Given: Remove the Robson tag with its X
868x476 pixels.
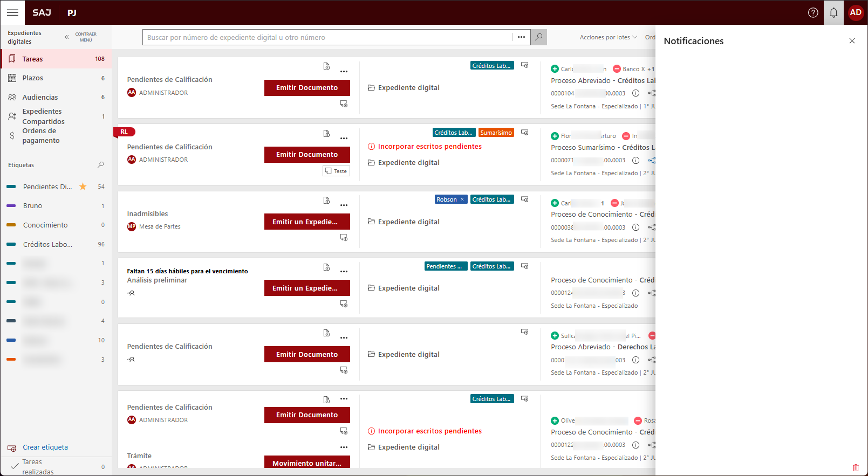Looking at the screenshot, I should click(x=462, y=199).
